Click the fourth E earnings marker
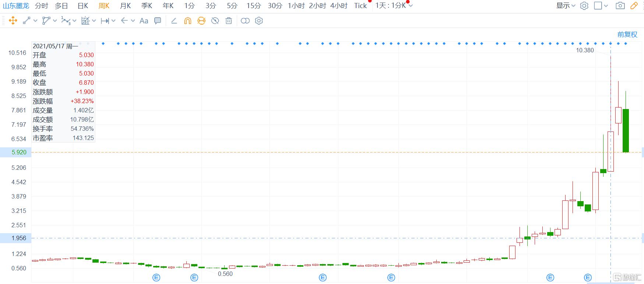The height and width of the screenshot is (284, 644). click(x=391, y=277)
